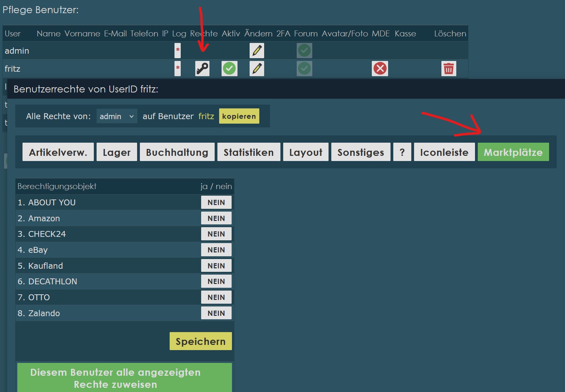565x392 pixels.
Task: Edit user fritz with pencil icon
Action: coord(257,69)
